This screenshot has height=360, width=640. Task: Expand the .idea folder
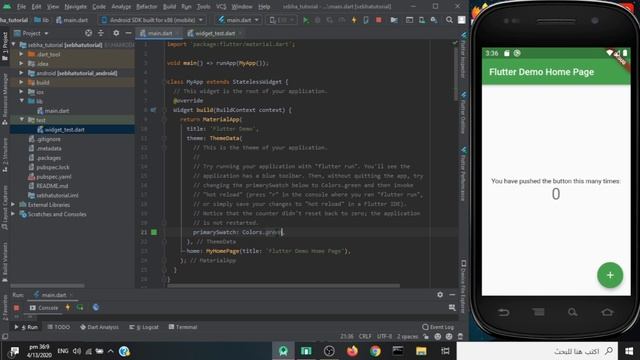21,63
